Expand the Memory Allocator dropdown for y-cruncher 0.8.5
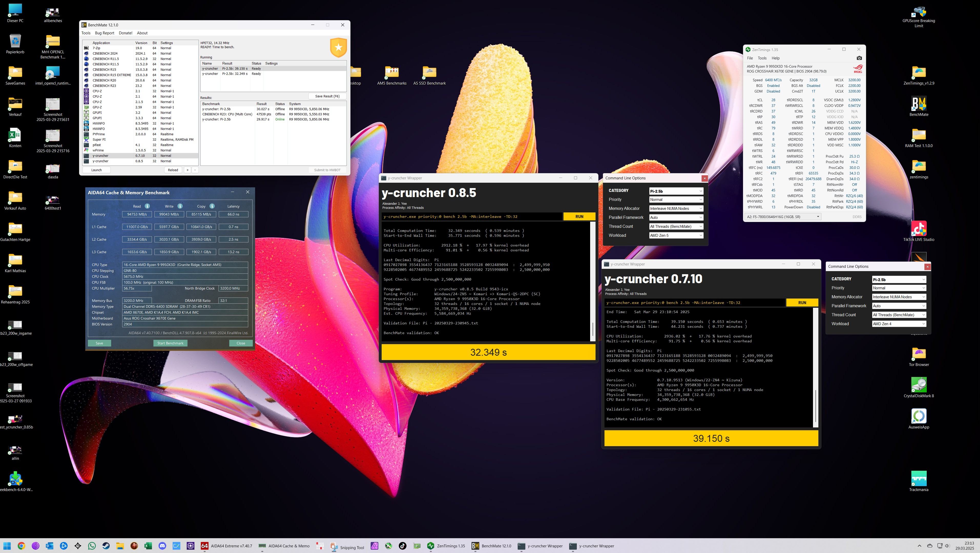The image size is (980, 553). [x=676, y=209]
